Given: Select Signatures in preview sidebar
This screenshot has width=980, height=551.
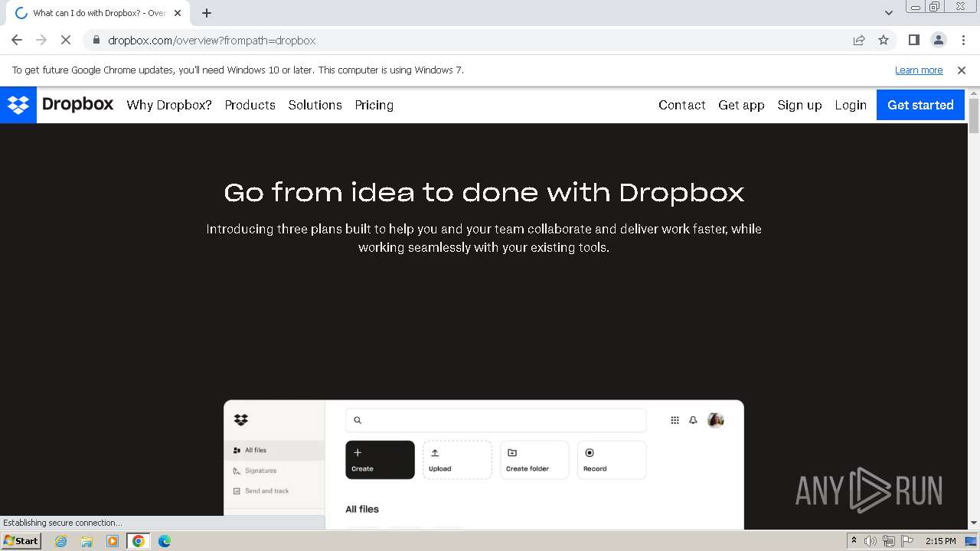Looking at the screenshot, I should coord(274,471).
